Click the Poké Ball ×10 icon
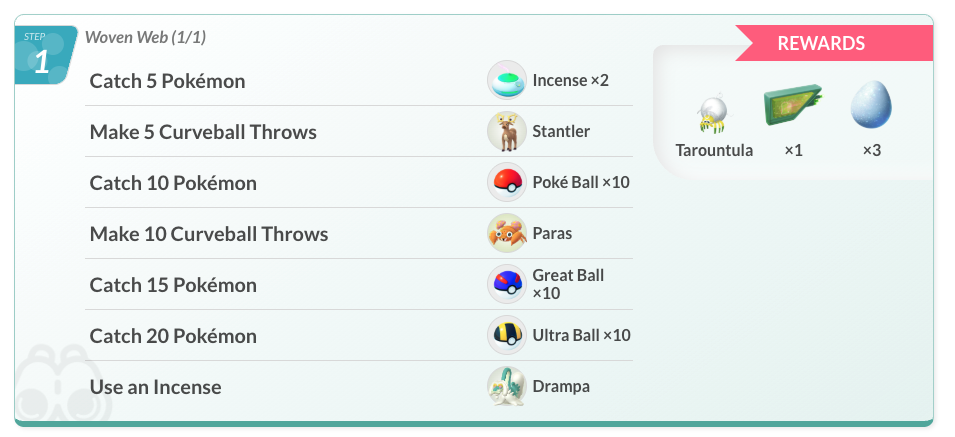Image resolution: width=955 pixels, height=437 pixels. coord(507,182)
